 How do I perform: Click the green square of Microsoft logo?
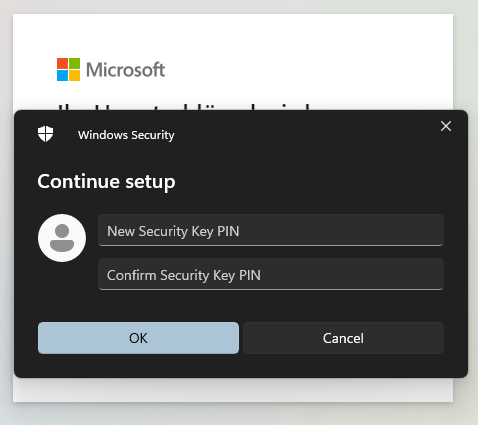point(75,63)
